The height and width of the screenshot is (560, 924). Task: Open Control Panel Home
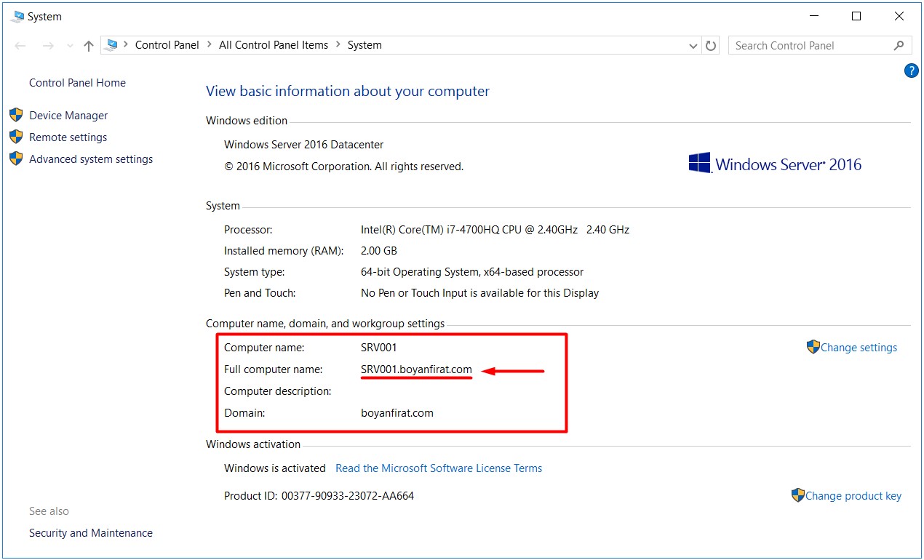77,83
